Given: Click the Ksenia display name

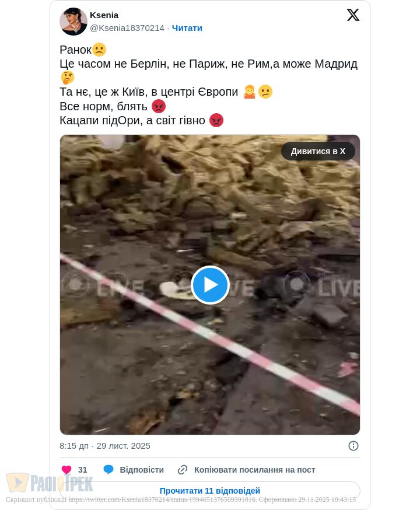Looking at the screenshot, I should 104,15.
